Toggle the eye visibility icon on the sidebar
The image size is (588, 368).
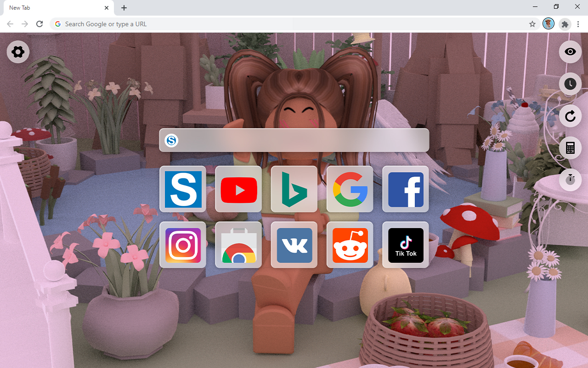tap(570, 52)
